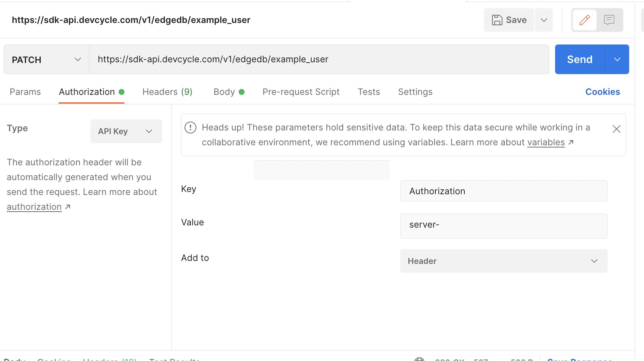The image size is (644, 361).
Task: Switch to the Headers (9) tab
Action: click(167, 92)
